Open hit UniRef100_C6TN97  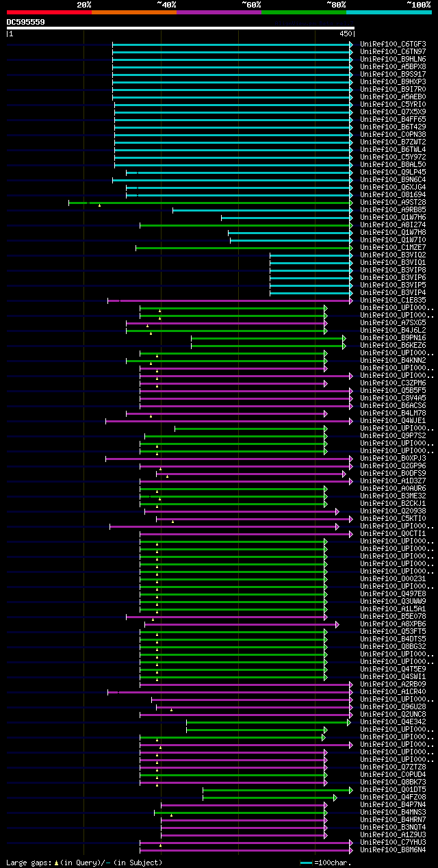(393, 52)
